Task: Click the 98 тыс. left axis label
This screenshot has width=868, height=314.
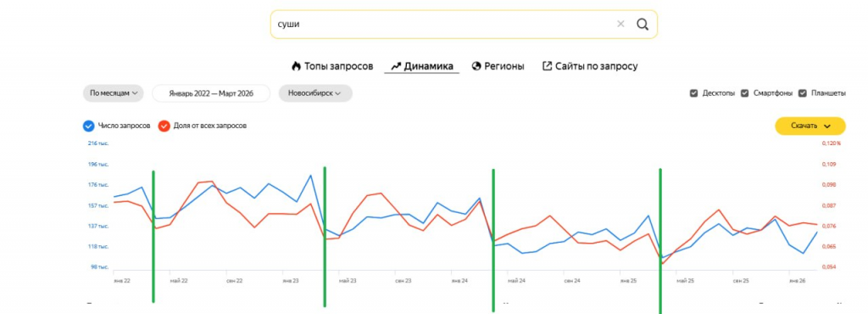Action: pyautogui.click(x=100, y=267)
